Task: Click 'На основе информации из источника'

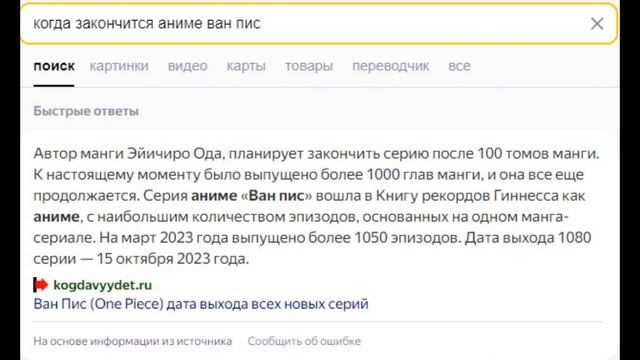Action: click(133, 341)
